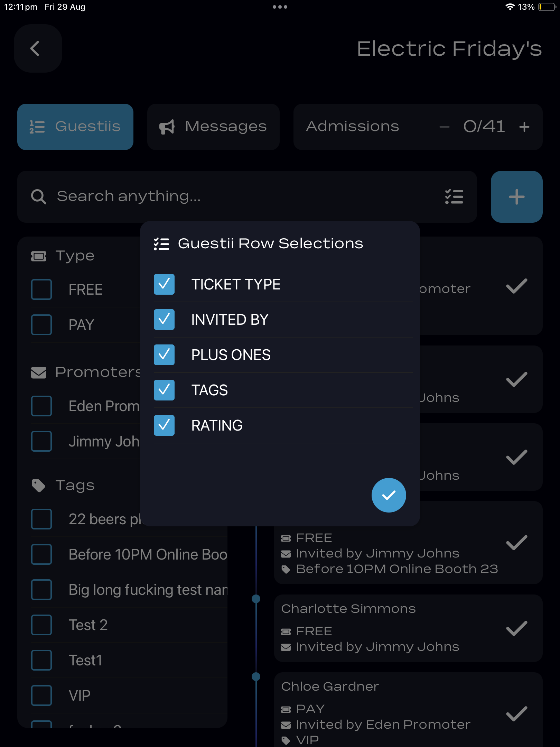Open the three-dot multitasking menu at top
This screenshot has height=747, width=560.
click(x=280, y=7)
